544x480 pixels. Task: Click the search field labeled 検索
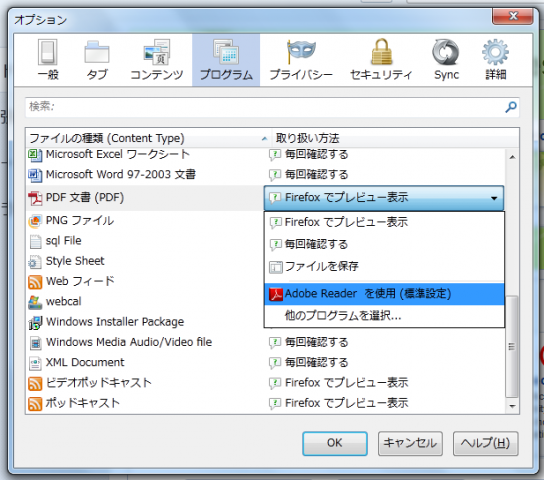(272, 107)
